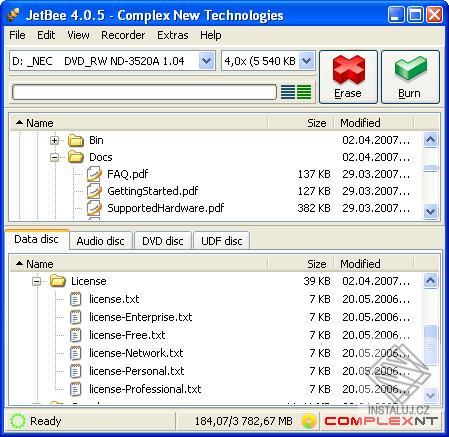Viewport: 449px width, 437px height.
Task: Open the Extras menu
Action: click(x=173, y=35)
